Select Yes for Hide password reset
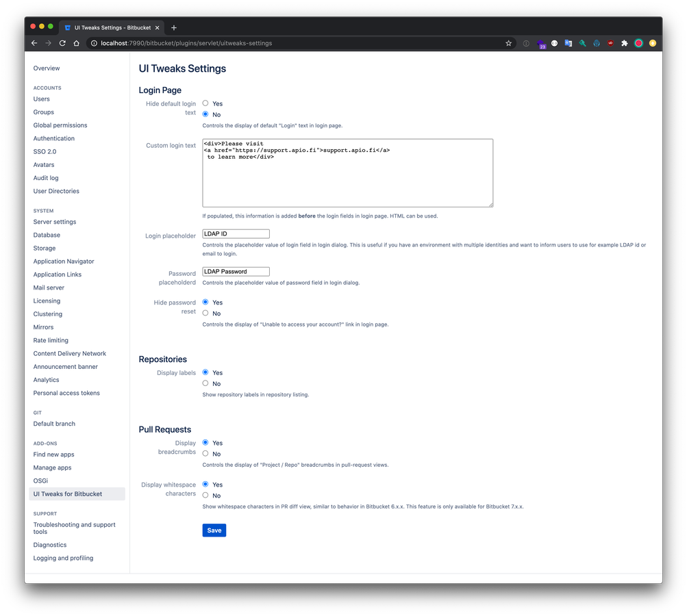687x616 pixels. [x=205, y=302]
